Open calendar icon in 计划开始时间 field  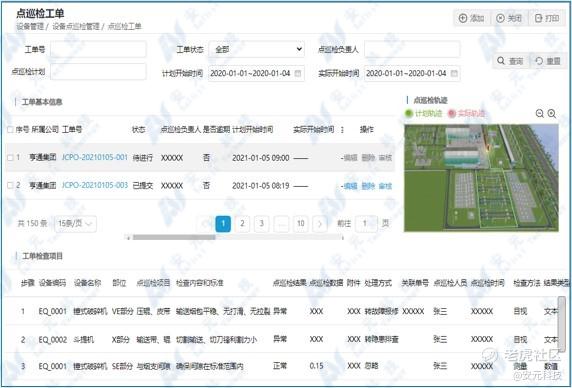pyautogui.click(x=298, y=73)
